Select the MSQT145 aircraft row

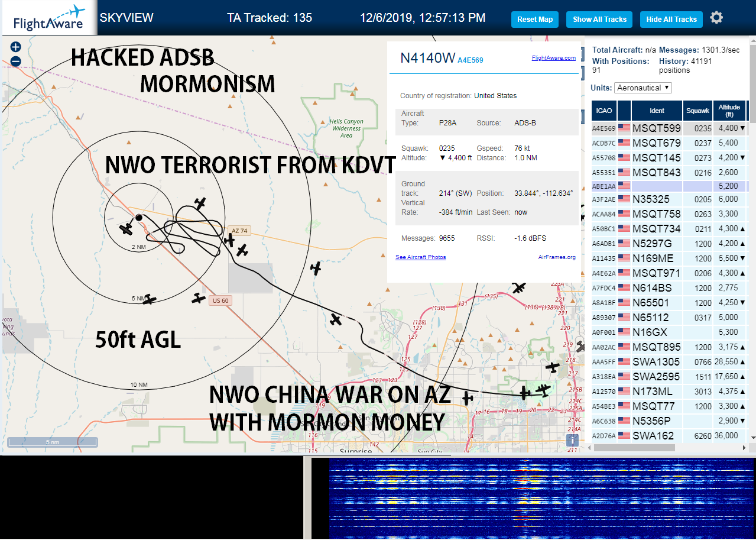669,157
